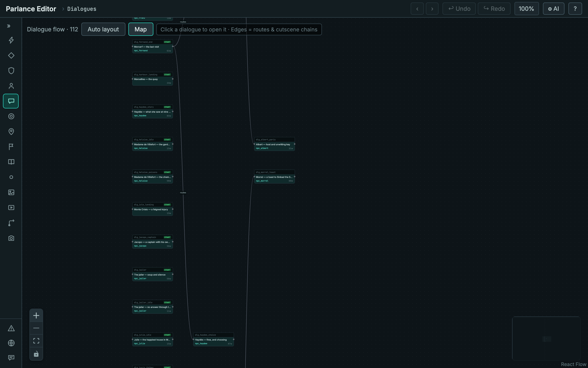This screenshot has width=588, height=368.
Task: Click the Redo button
Action: click(494, 9)
